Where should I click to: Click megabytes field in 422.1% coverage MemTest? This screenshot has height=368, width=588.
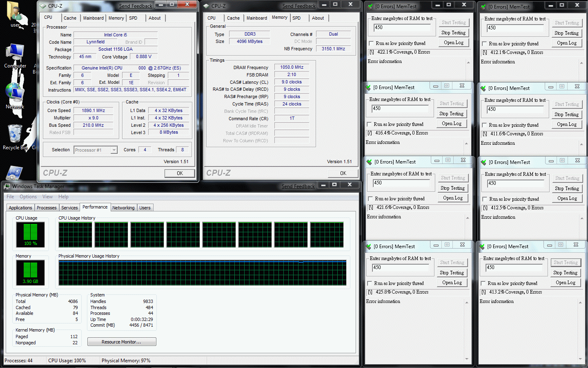402,28
